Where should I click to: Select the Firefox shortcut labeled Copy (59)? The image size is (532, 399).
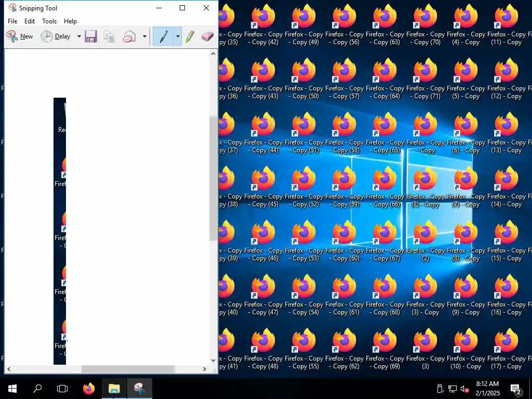(344, 187)
